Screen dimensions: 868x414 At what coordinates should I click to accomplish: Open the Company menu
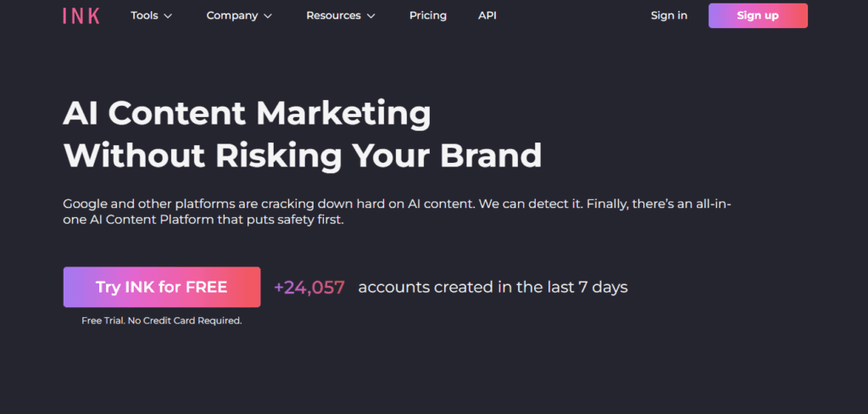click(232, 15)
